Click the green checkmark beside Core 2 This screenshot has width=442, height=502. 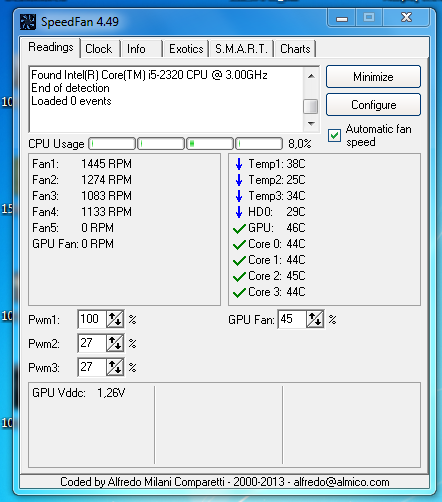[x=239, y=277]
